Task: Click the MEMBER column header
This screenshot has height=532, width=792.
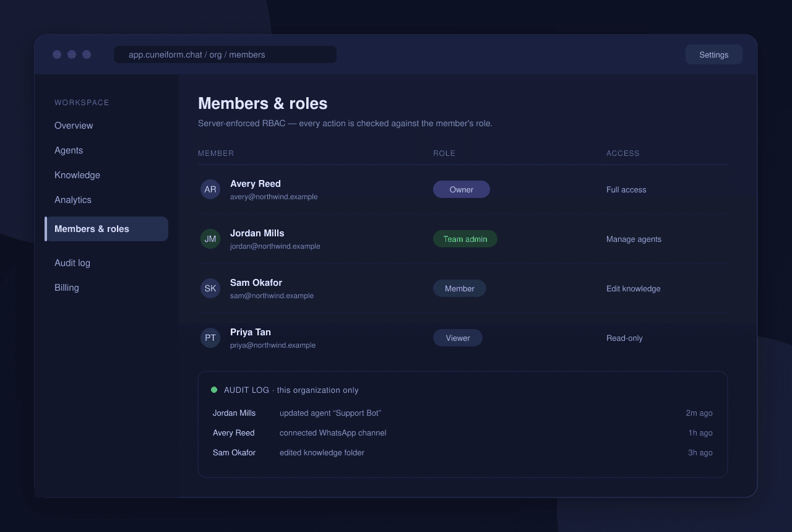Action: [216, 153]
